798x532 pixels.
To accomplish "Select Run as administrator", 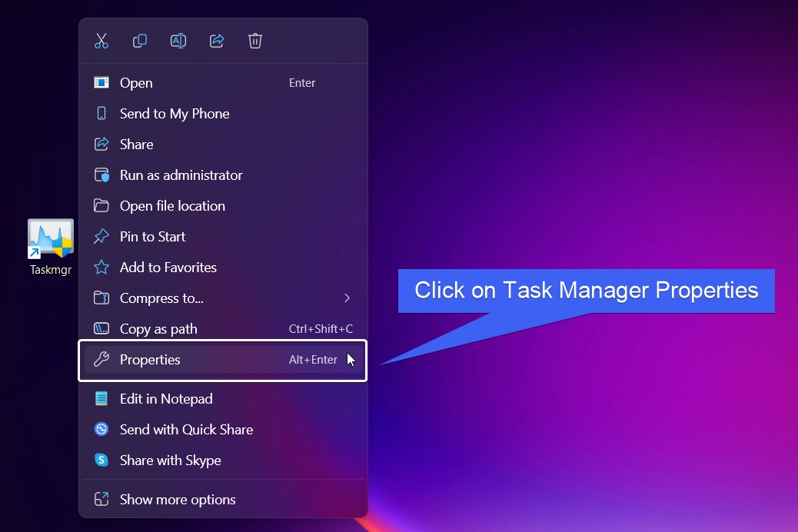I will point(223,175).
